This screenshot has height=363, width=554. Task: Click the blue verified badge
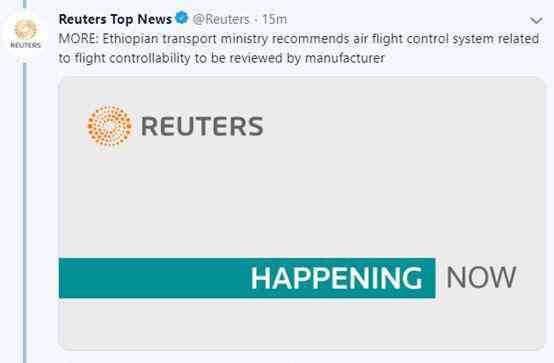click(x=182, y=18)
